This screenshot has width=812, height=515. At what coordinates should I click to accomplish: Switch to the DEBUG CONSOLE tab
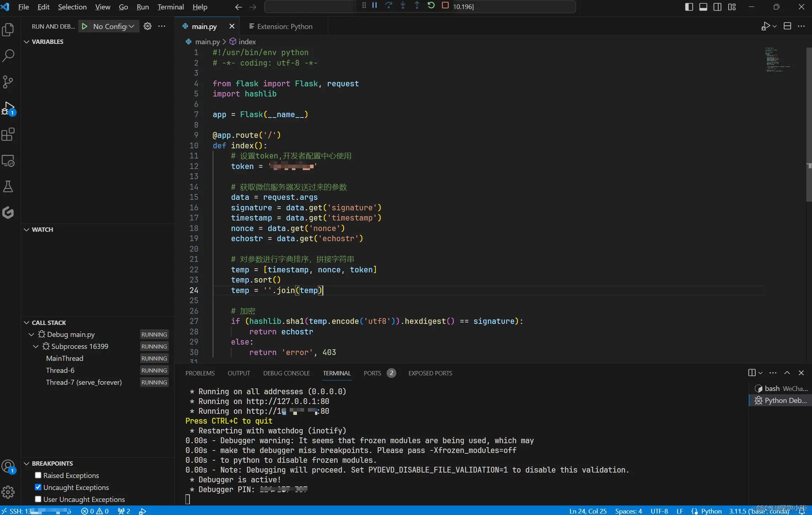pos(286,373)
